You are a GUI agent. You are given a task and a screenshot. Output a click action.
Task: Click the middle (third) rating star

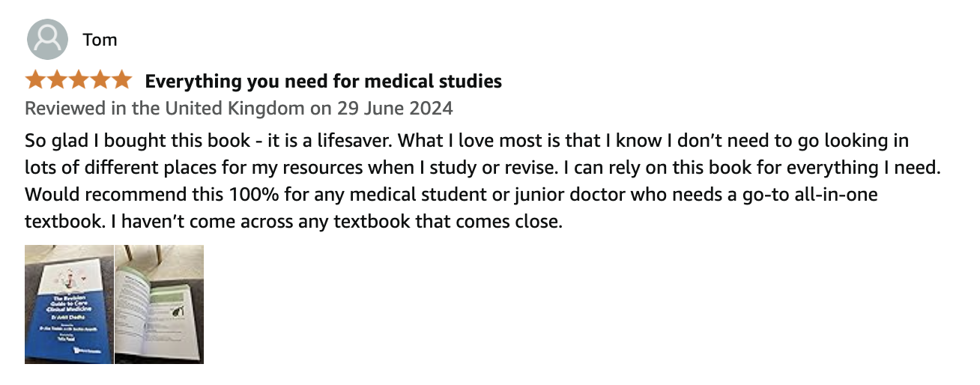click(x=79, y=80)
